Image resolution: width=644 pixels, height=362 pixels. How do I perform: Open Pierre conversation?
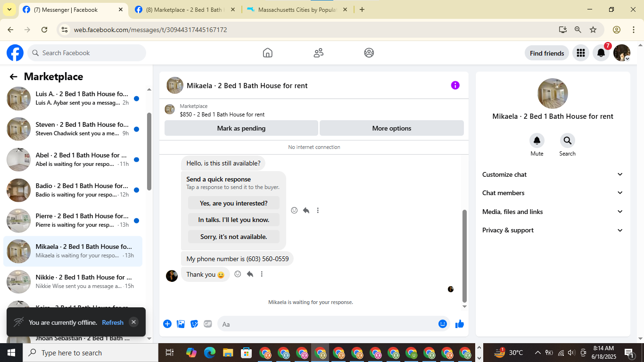pos(73,221)
